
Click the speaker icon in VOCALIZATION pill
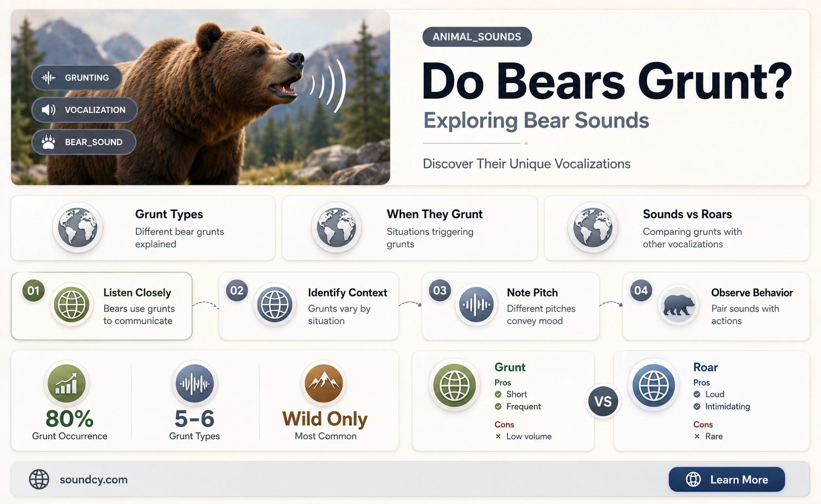49,110
